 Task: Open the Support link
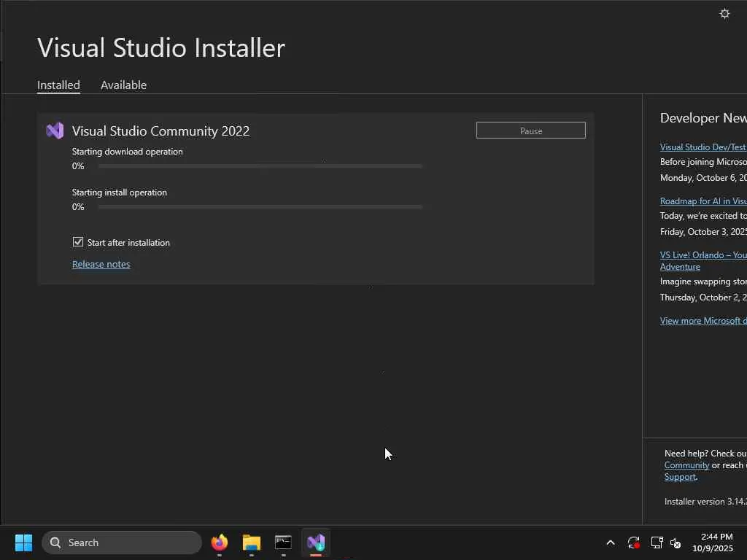click(x=680, y=477)
